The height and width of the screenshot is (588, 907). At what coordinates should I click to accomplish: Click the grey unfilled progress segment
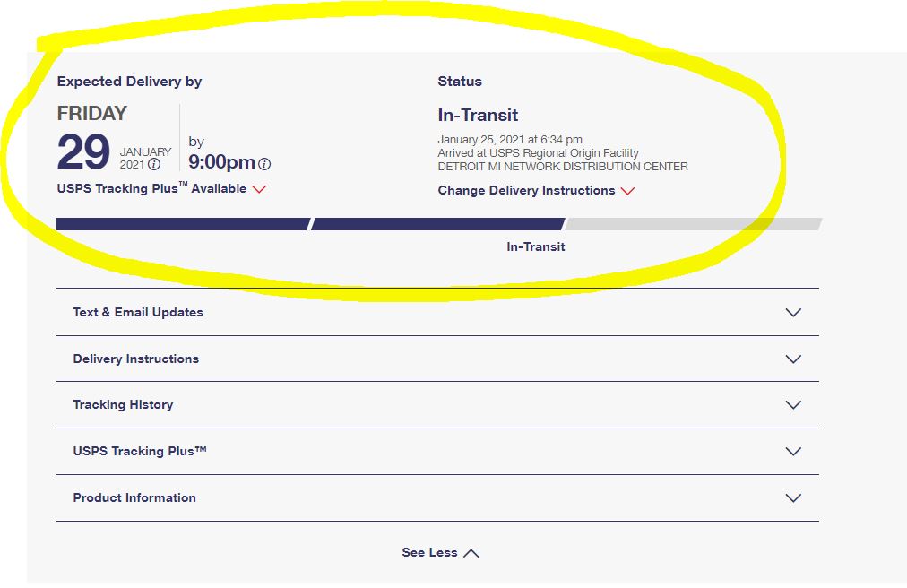point(692,224)
